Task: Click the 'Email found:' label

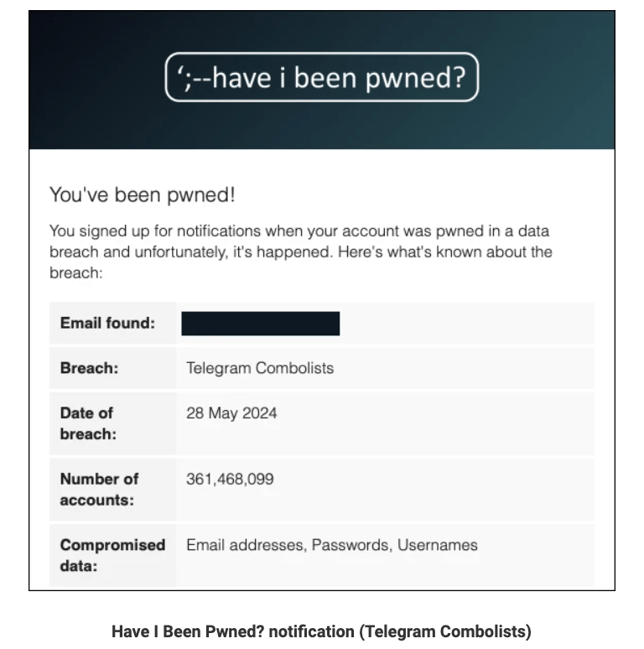Action: 107,324
